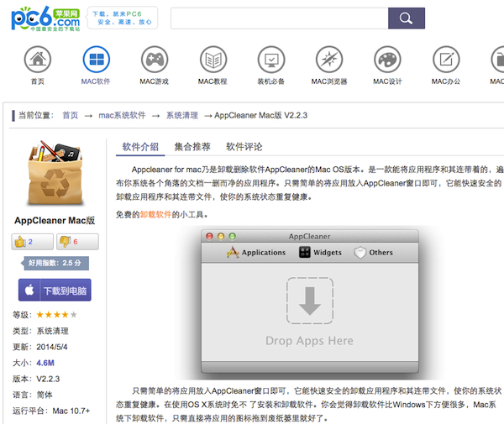
Task: Open the MAC办公 edit icon
Action: 446,60
